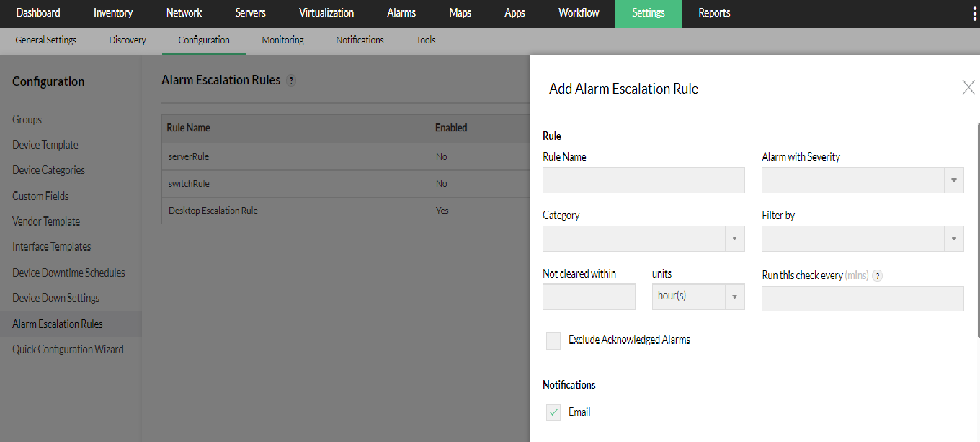Open Vendor Template settings
Image resolution: width=980 pixels, height=442 pixels.
pos(45,221)
